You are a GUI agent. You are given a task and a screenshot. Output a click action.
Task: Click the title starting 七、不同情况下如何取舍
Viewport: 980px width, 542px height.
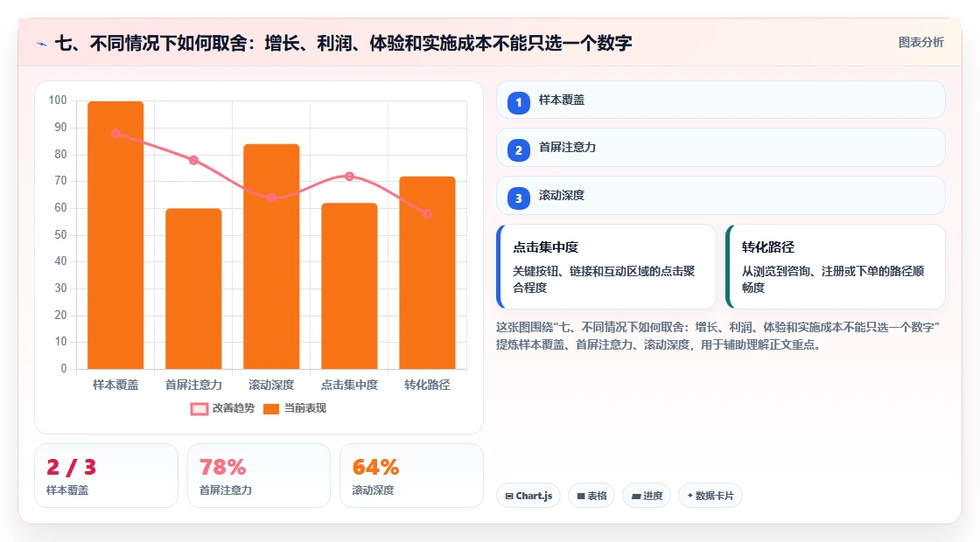[x=343, y=43]
